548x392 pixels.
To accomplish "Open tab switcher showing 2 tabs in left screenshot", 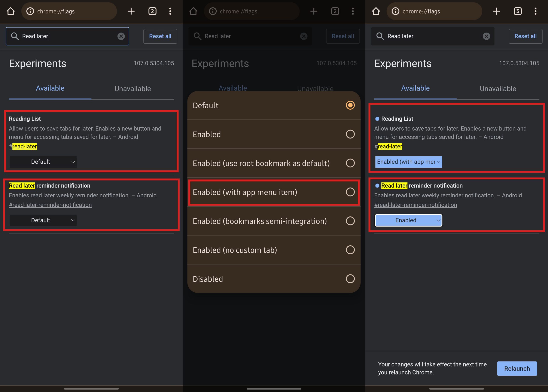I will pos(152,11).
